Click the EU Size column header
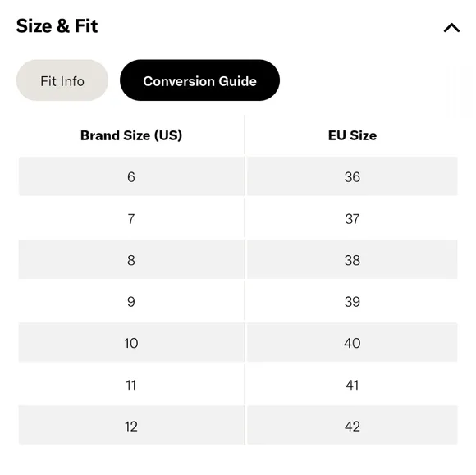The image size is (476, 475). 352,135
